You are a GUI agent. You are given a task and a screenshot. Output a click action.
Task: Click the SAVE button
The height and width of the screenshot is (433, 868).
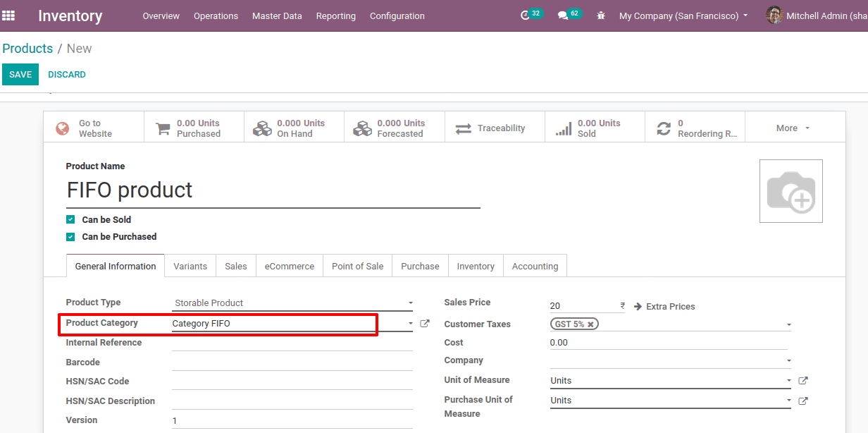20,75
